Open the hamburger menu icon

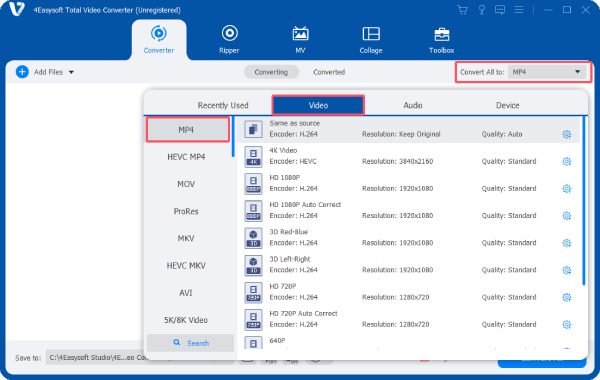pyautogui.click(x=519, y=10)
